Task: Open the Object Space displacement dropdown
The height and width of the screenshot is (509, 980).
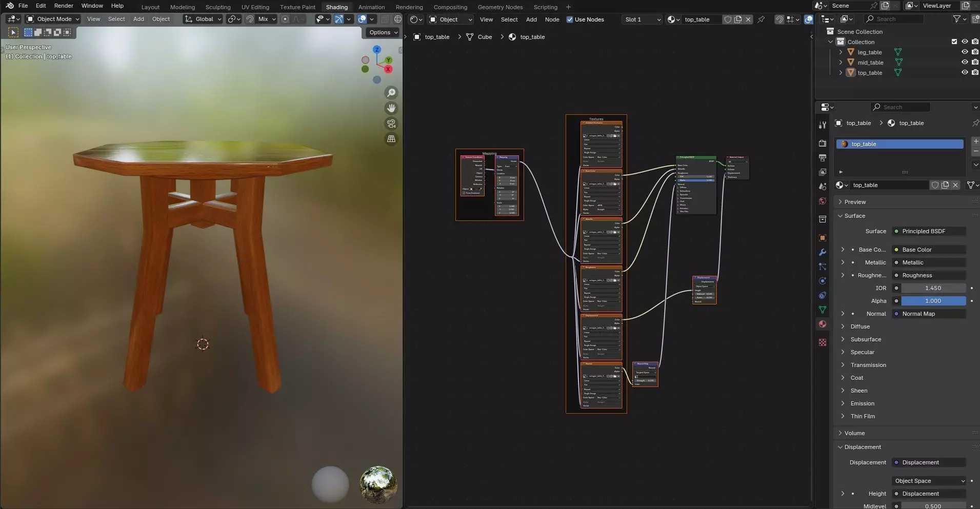Action: pyautogui.click(x=930, y=481)
